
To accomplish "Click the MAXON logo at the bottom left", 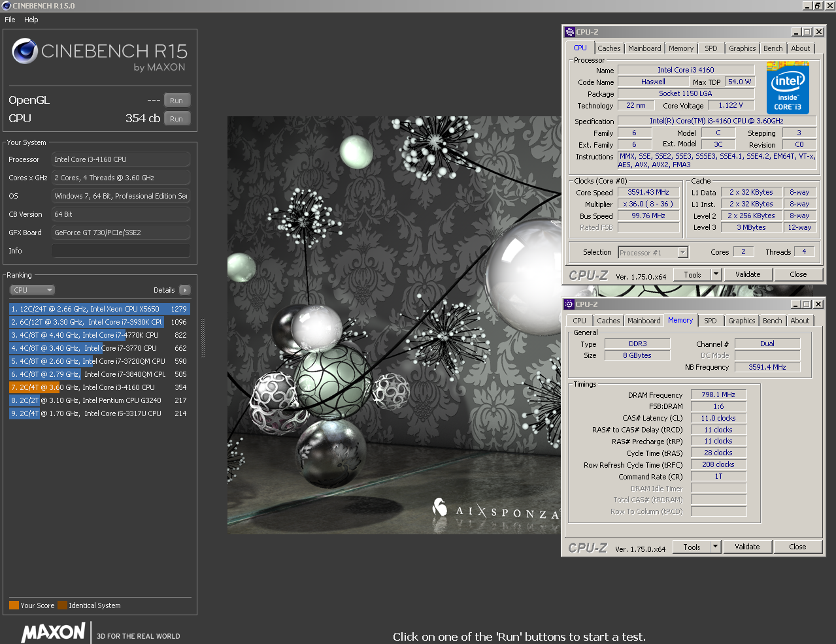I will 54,632.
